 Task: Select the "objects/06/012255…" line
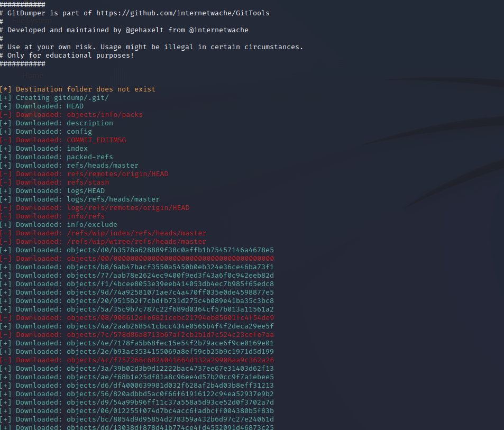coord(137,411)
